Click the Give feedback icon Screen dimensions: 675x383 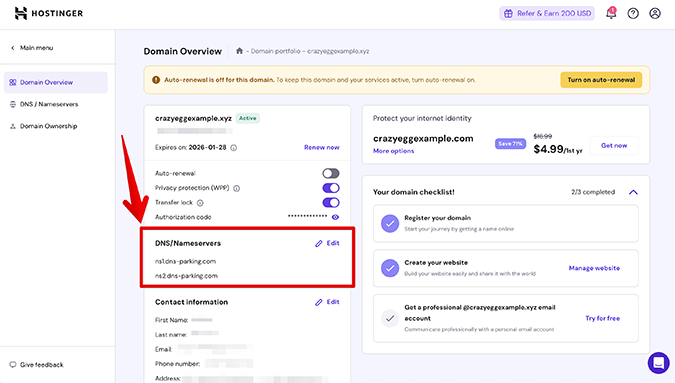point(13,364)
